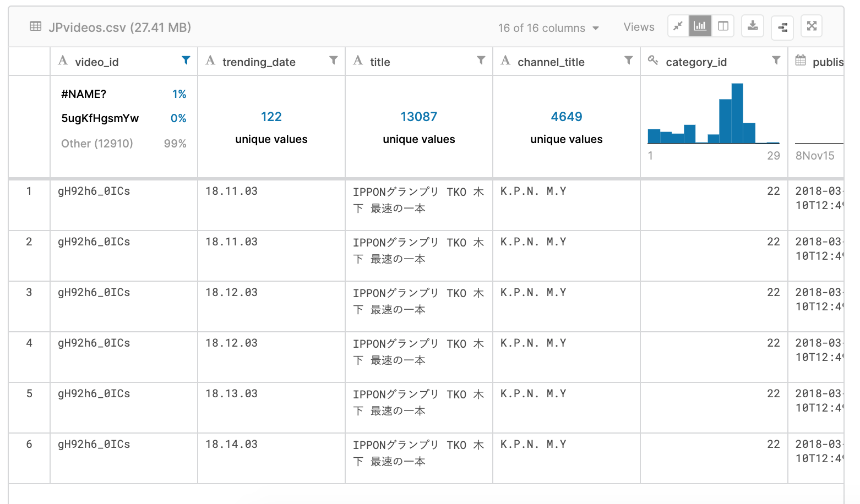Screen dimensions: 860x504
Task: Filter the trending_date column
Action: coord(334,61)
